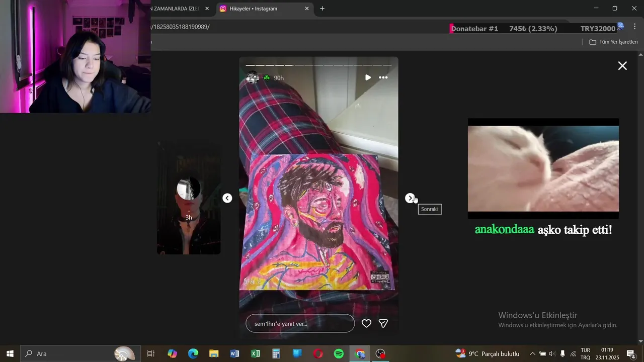Open the story three-dots options menu
The width and height of the screenshot is (644, 362).
pos(383,77)
